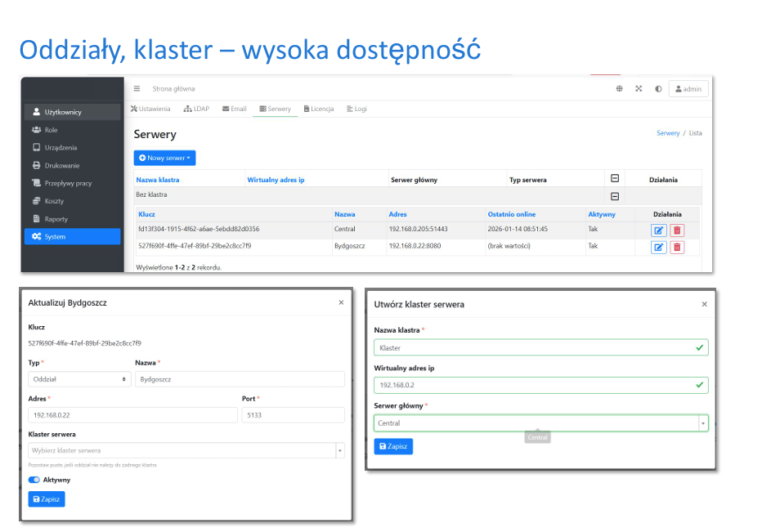Open the Serwer główny dropdown
The height and width of the screenshot is (532, 780).
[541, 423]
